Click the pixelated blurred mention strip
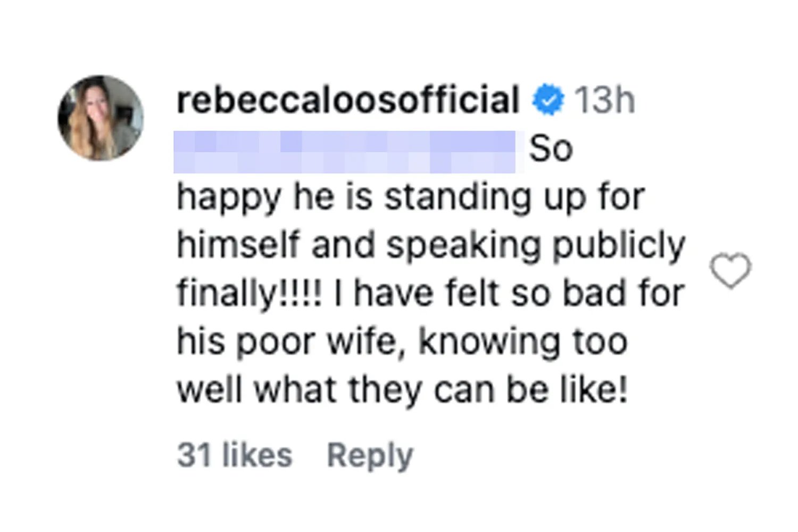The width and height of the screenshot is (798, 532). (x=346, y=150)
